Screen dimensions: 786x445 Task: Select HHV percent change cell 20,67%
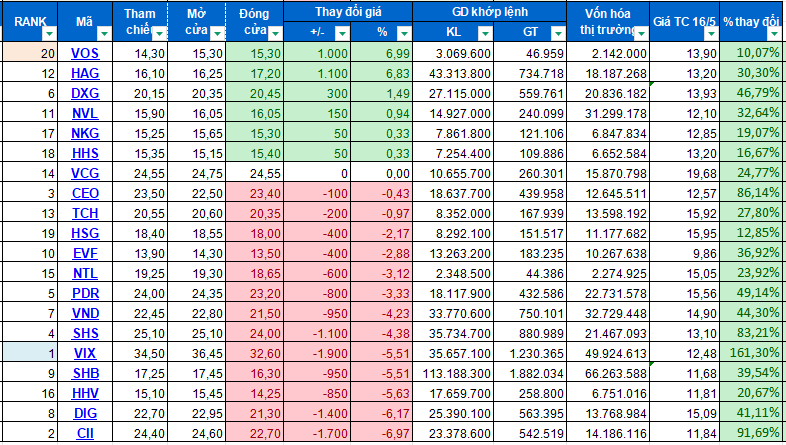click(751, 393)
